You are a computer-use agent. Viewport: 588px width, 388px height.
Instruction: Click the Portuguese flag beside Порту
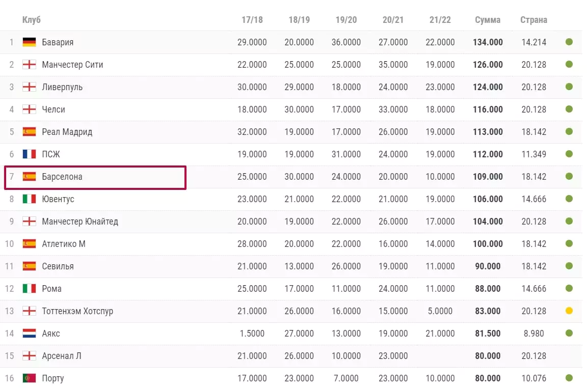[29, 378]
